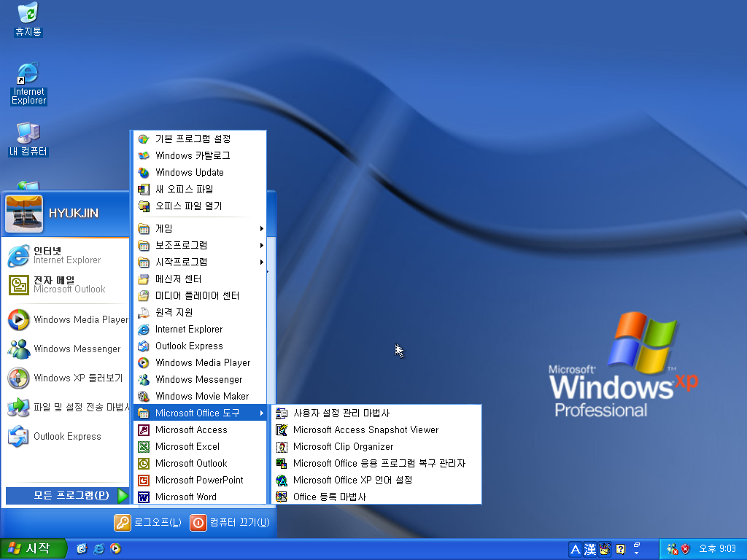Open Windows Media Player in all programs menu
This screenshot has height=560, width=747.
pyautogui.click(x=200, y=363)
